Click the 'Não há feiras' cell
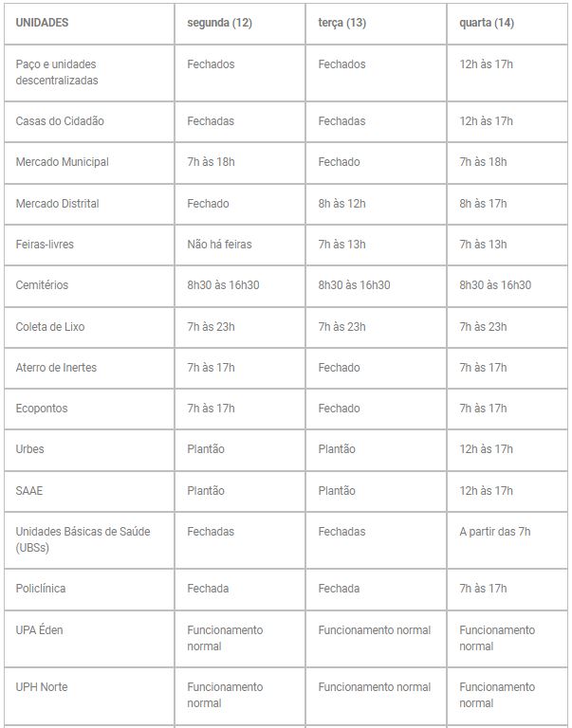The height and width of the screenshot is (728, 572). pos(219,245)
